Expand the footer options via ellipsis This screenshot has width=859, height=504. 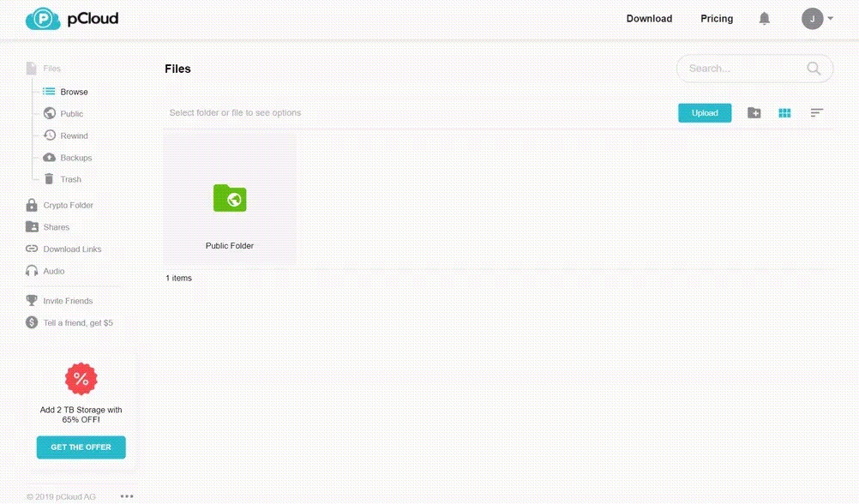coord(127,495)
